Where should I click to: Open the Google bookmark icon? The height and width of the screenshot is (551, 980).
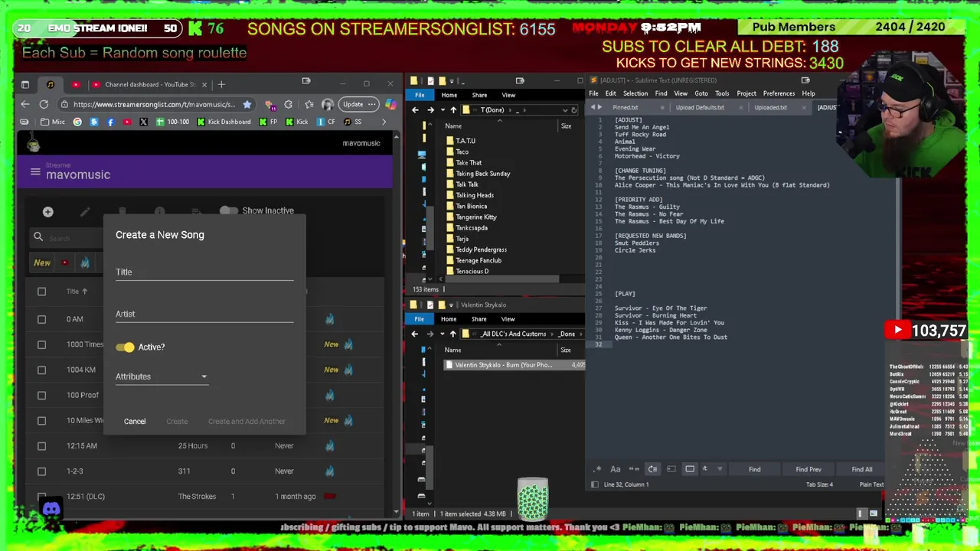[x=77, y=122]
